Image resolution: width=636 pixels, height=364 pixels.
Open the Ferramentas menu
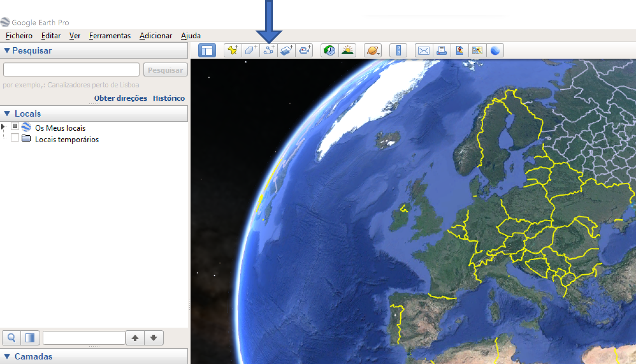(110, 36)
